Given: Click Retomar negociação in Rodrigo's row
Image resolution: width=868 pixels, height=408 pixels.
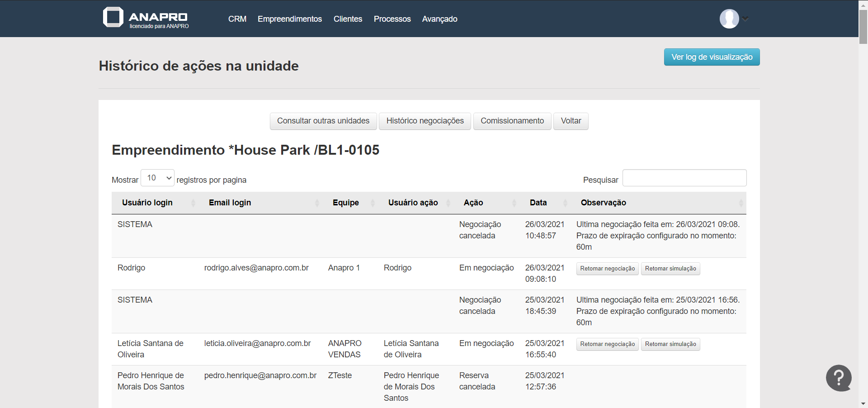Looking at the screenshot, I should [607, 269].
